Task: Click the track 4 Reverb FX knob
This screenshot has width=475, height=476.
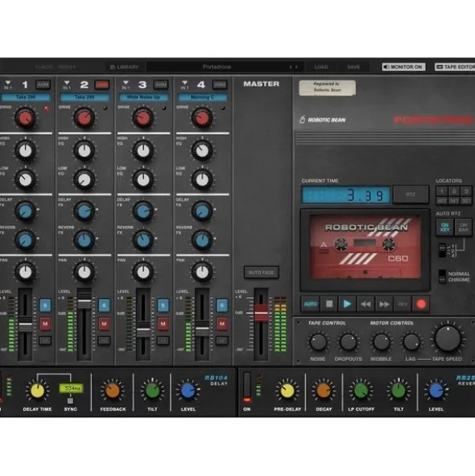Action: pos(202,240)
